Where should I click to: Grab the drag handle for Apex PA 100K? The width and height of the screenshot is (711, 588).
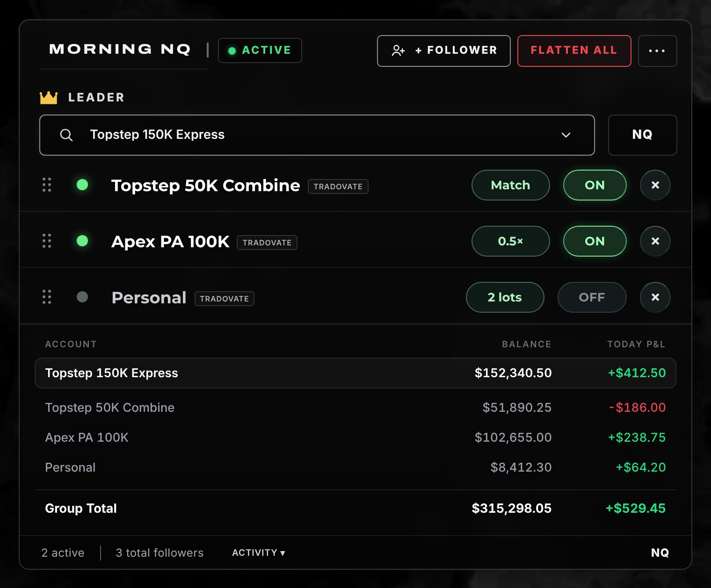click(47, 241)
